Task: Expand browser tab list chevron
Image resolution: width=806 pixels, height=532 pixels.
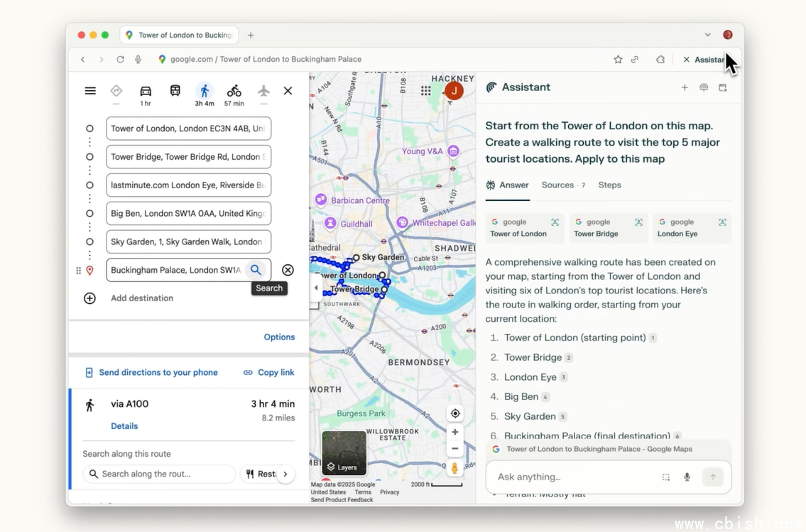Action: coord(708,35)
